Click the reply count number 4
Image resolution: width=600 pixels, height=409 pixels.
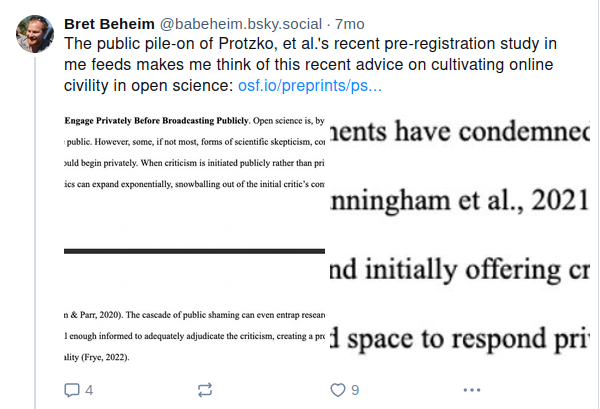click(x=89, y=390)
